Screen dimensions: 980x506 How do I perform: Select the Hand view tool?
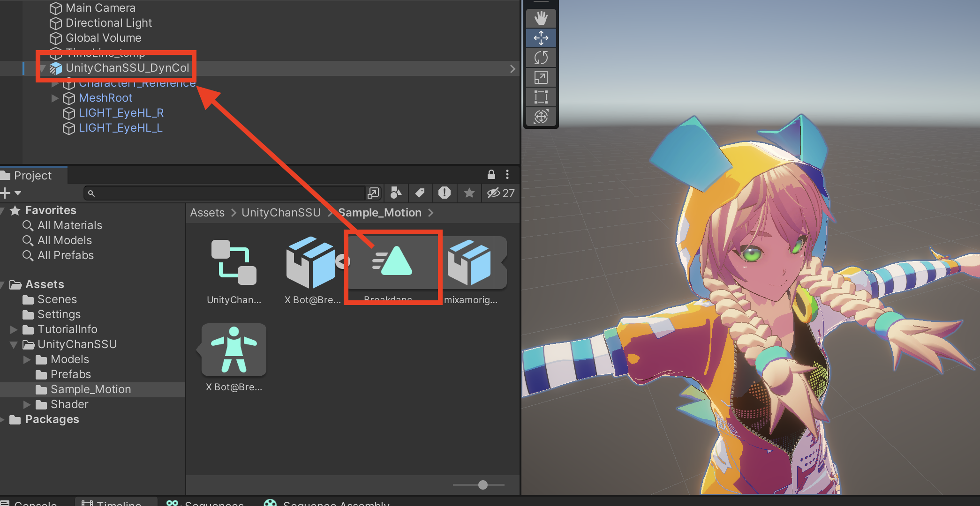coord(541,18)
